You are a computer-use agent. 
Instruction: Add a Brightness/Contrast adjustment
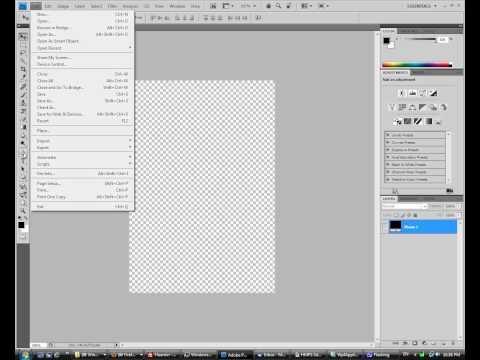pos(402,93)
